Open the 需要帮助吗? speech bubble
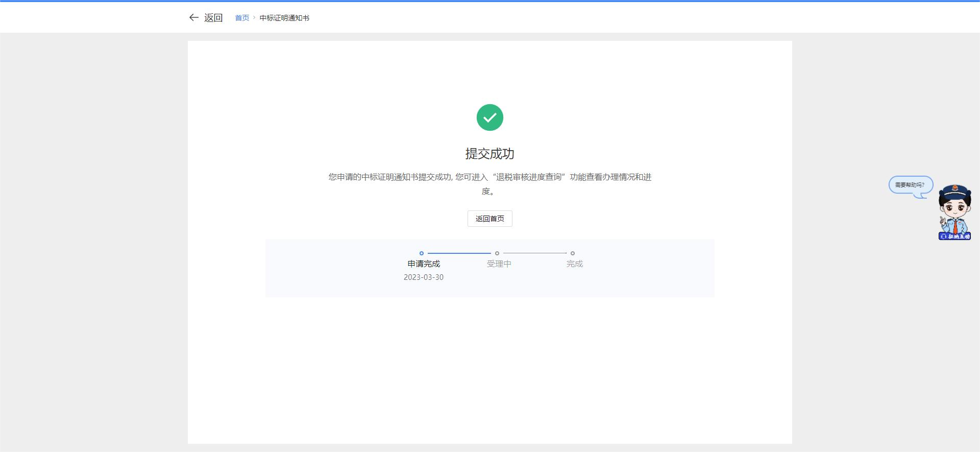 pos(910,185)
